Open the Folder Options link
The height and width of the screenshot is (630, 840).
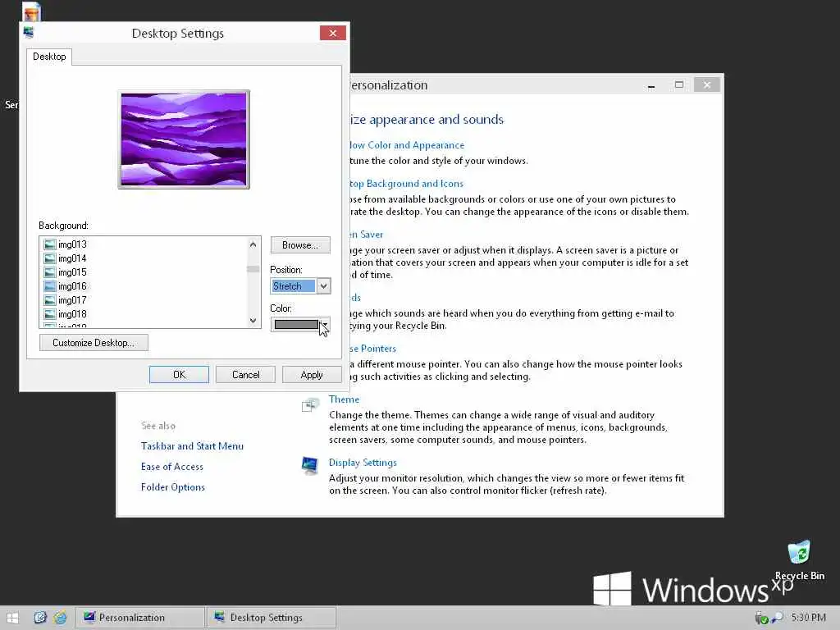172,487
